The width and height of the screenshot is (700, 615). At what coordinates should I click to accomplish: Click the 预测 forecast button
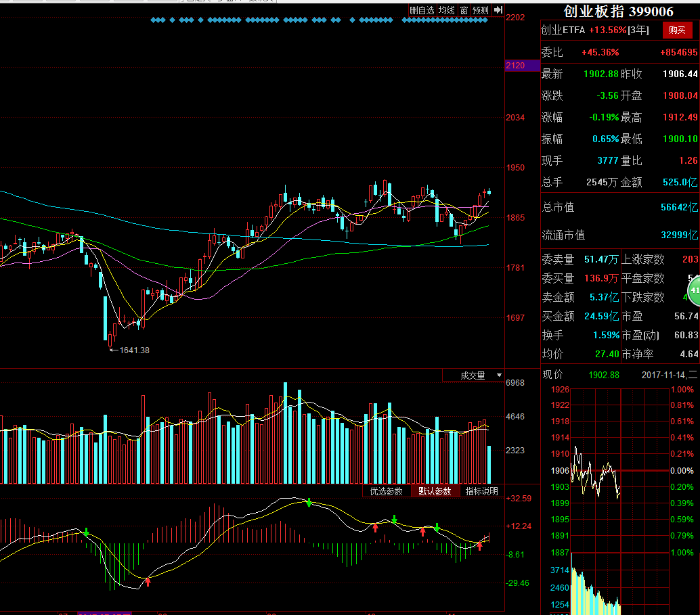(x=481, y=10)
